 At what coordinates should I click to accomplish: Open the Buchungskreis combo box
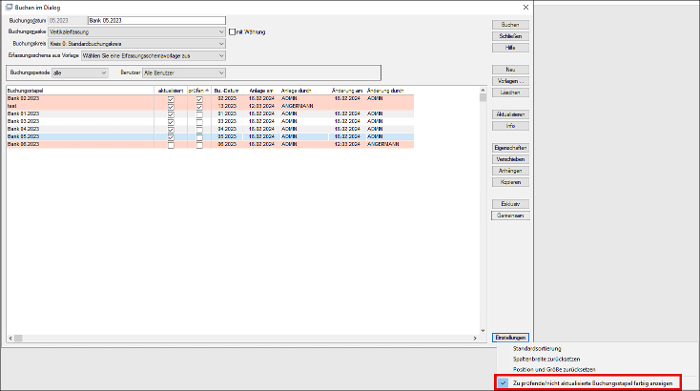[x=221, y=44]
